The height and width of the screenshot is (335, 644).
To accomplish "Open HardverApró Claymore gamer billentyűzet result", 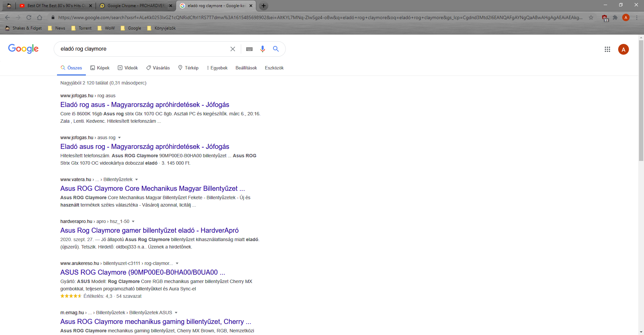I will pyautogui.click(x=150, y=230).
